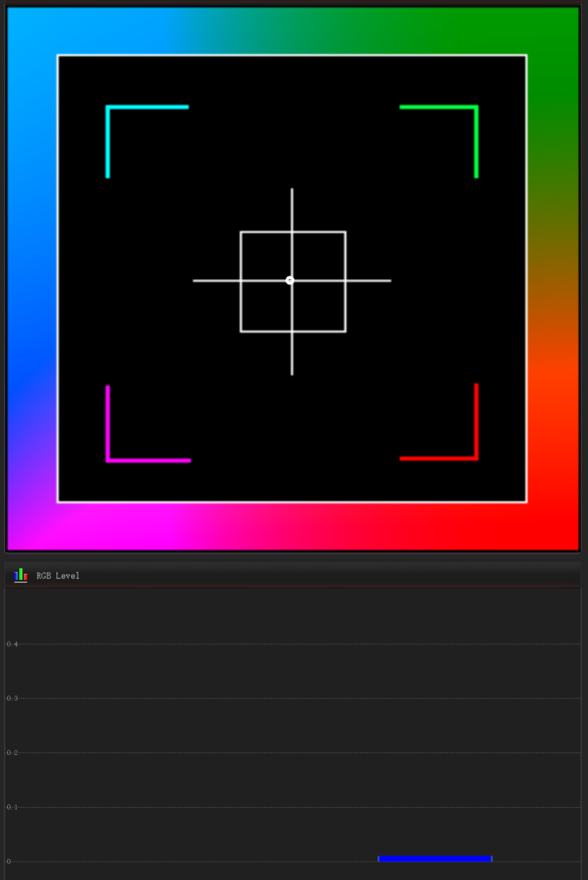588x880 pixels.
Task: Click the right arm of the crosshair
Action: 368,281
